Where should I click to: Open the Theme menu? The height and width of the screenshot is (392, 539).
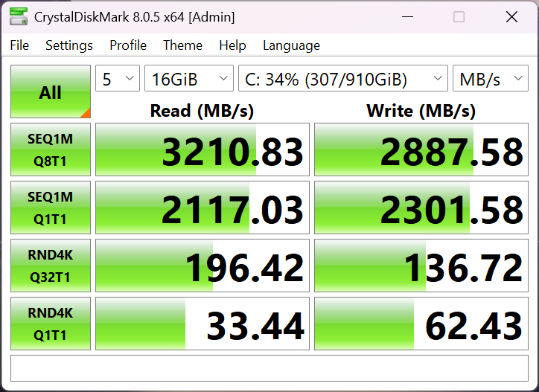click(182, 45)
